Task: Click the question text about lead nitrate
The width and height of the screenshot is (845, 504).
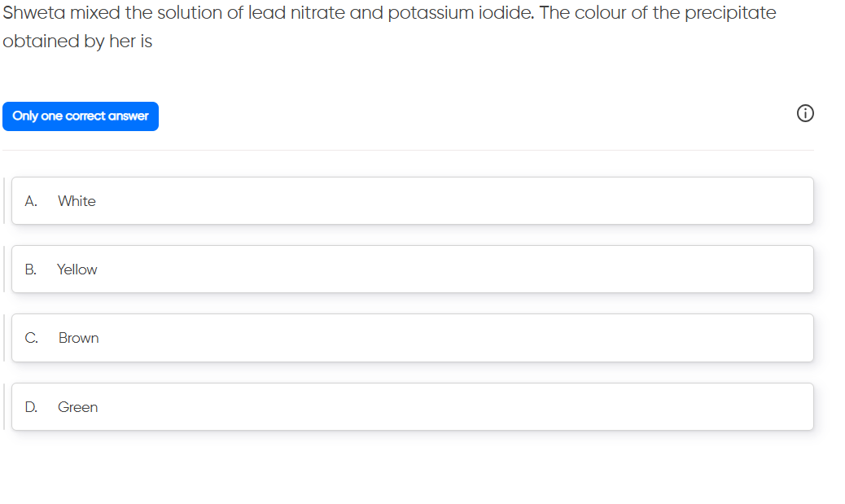Action: [x=389, y=13]
